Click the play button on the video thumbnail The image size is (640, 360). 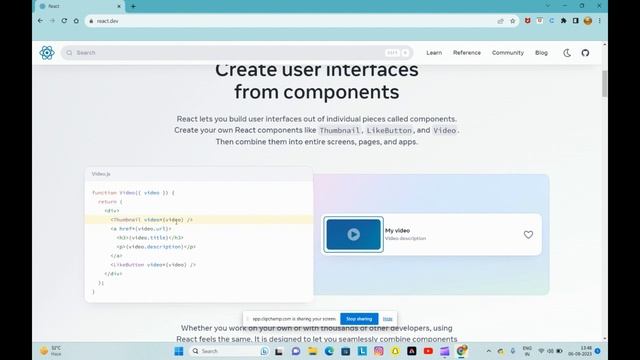(x=353, y=234)
